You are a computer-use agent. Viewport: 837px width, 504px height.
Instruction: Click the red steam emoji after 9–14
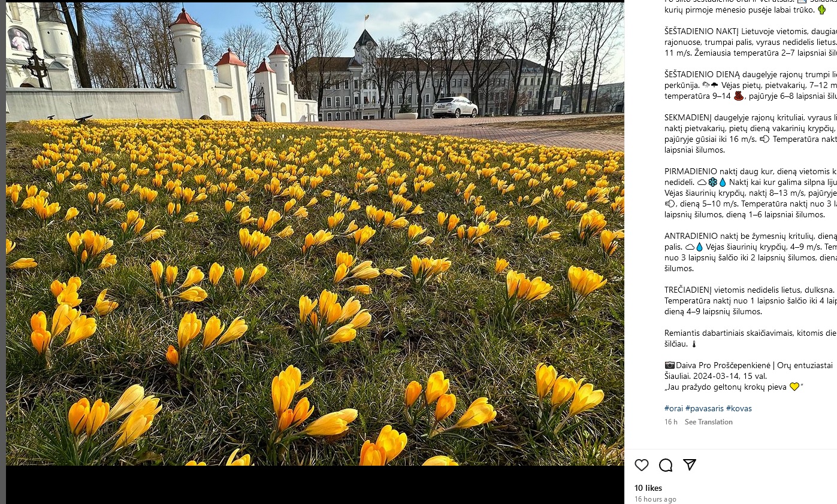(738, 96)
